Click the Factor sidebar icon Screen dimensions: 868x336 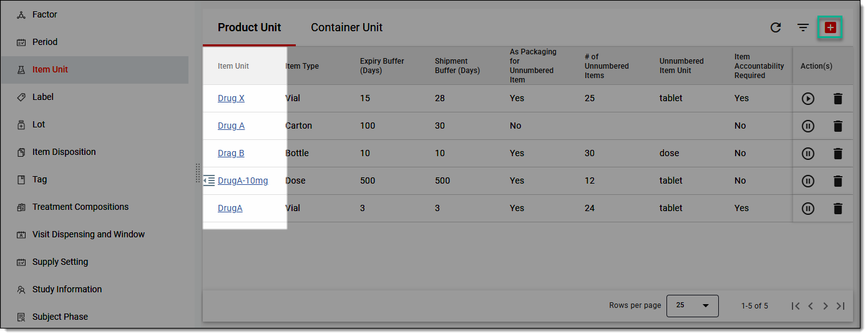21,14
